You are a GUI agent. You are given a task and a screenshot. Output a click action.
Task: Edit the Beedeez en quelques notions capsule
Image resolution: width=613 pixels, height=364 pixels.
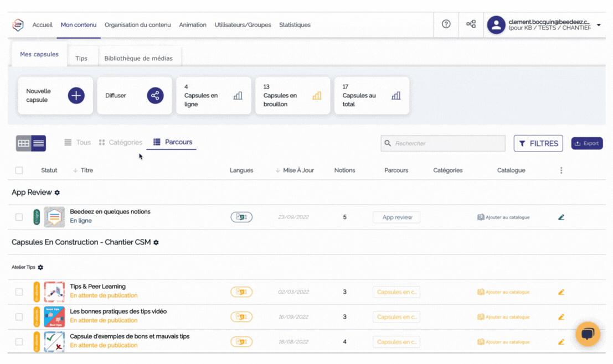coord(561,217)
